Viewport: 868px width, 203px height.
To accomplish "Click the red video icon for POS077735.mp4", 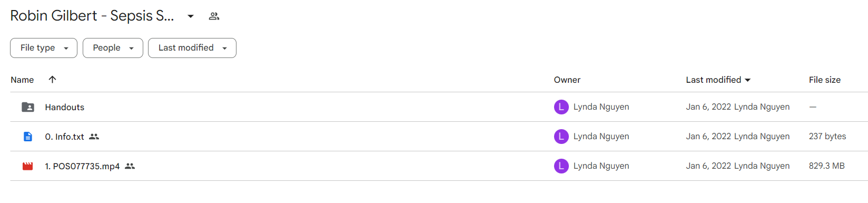I will click(x=28, y=166).
